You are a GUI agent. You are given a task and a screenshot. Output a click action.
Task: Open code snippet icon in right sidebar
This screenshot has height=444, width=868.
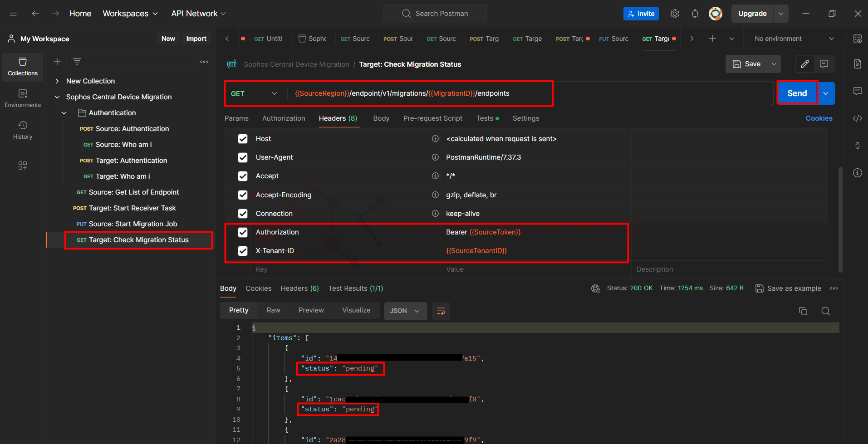pos(858,118)
